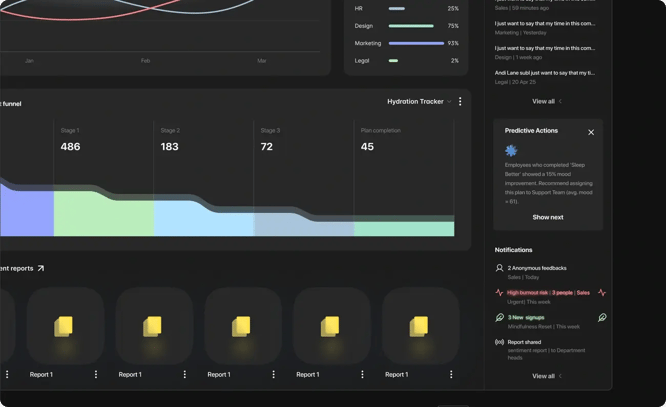Click the Mar label on chart axis
The width and height of the screenshot is (666, 407).
pyautogui.click(x=262, y=61)
